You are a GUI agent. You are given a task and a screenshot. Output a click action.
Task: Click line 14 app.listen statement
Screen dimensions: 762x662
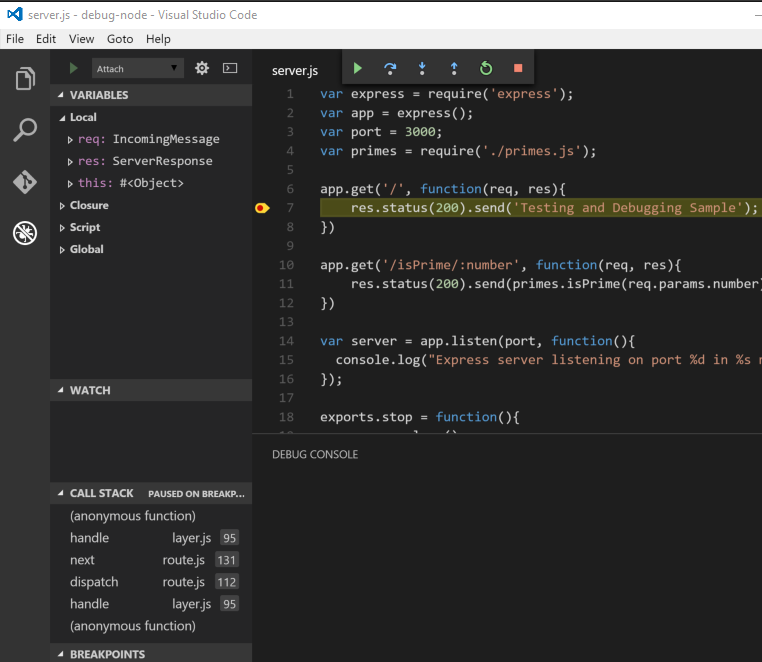(x=477, y=341)
